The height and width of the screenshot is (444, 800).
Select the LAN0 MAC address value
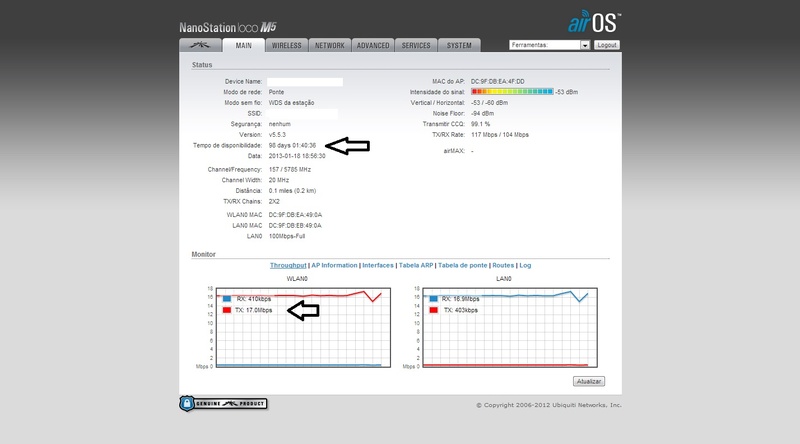(x=295, y=226)
